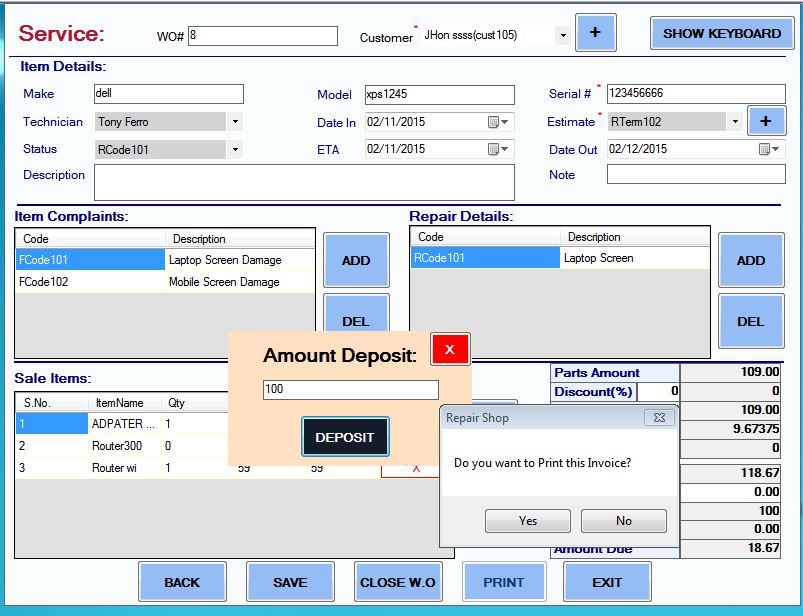The height and width of the screenshot is (616, 803).
Task: Click the WO# input field
Action: pyautogui.click(x=263, y=36)
